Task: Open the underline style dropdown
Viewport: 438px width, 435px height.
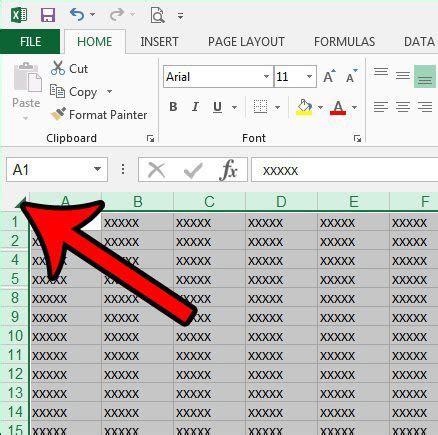Action: (234, 107)
